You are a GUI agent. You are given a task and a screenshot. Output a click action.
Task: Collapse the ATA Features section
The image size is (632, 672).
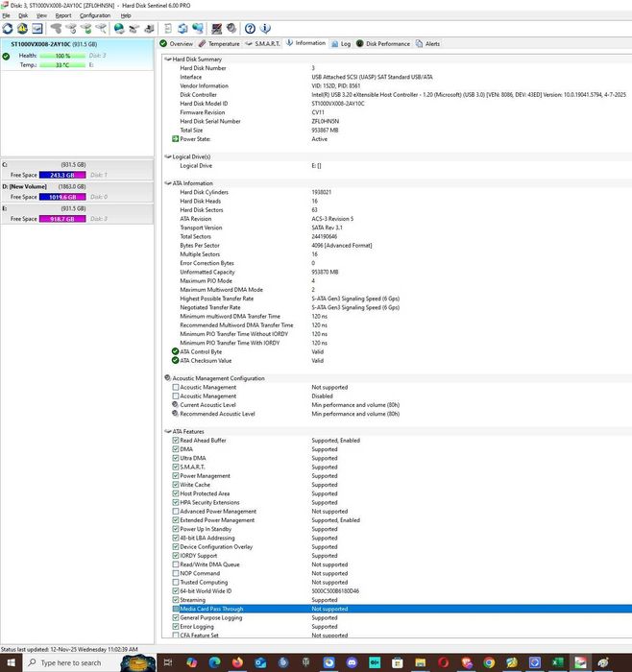(168, 431)
